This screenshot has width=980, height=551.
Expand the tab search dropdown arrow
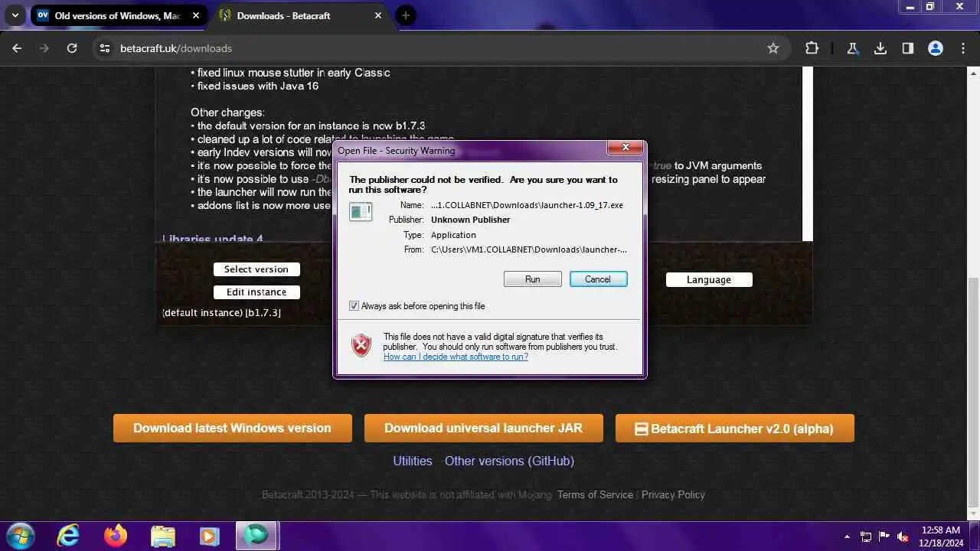(x=15, y=15)
